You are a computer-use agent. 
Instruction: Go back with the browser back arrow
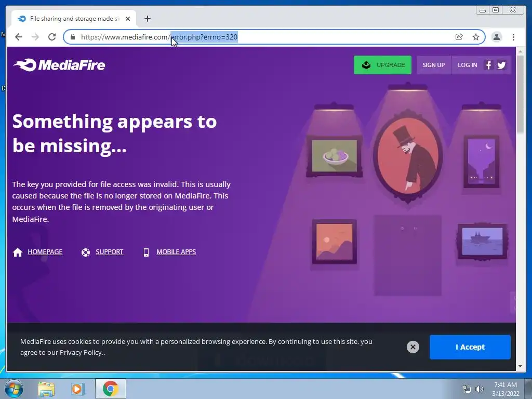19,37
